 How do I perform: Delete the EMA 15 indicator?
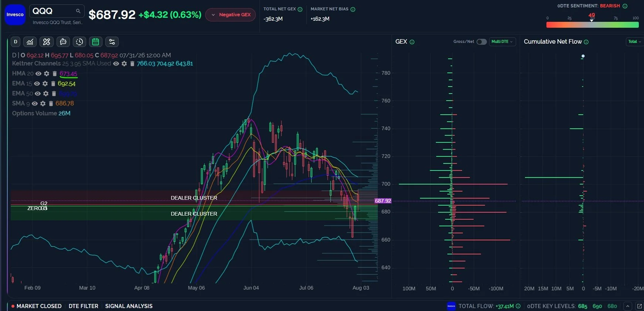pyautogui.click(x=53, y=84)
